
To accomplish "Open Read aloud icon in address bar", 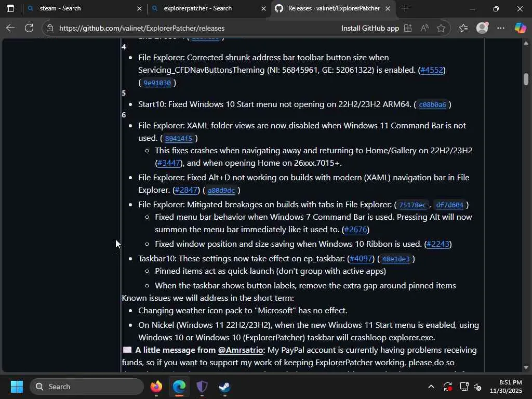I will [424, 28].
